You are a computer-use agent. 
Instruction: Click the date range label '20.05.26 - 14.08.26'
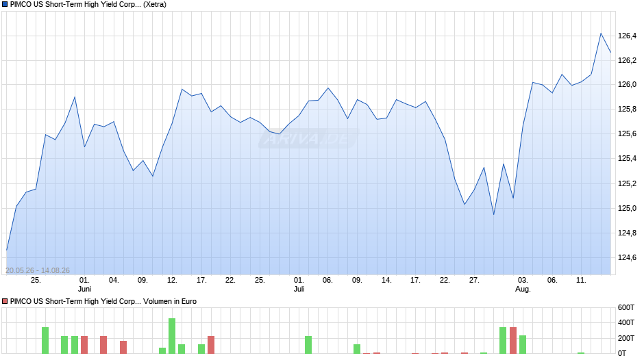click(38, 270)
